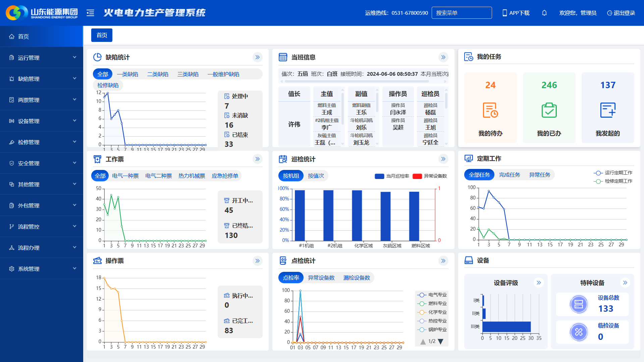Open 设备评级 more double-arrow icon
This screenshot has width=644, height=362.
tap(539, 283)
